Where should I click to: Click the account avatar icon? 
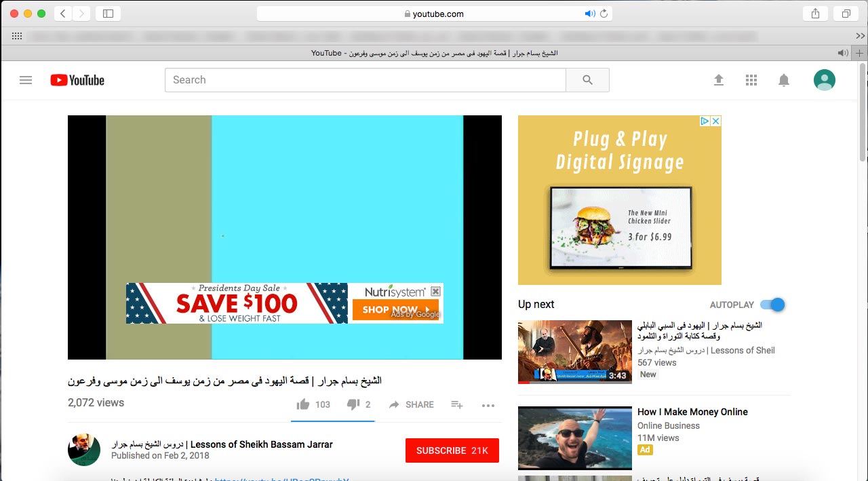tap(825, 80)
